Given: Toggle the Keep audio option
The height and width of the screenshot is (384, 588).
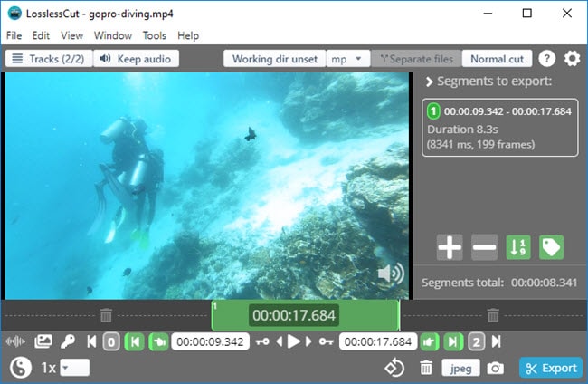Looking at the screenshot, I should point(136,59).
